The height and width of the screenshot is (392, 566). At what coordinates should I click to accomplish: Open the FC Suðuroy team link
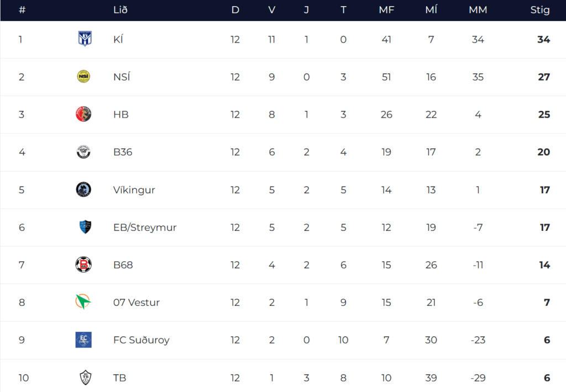[x=141, y=340]
